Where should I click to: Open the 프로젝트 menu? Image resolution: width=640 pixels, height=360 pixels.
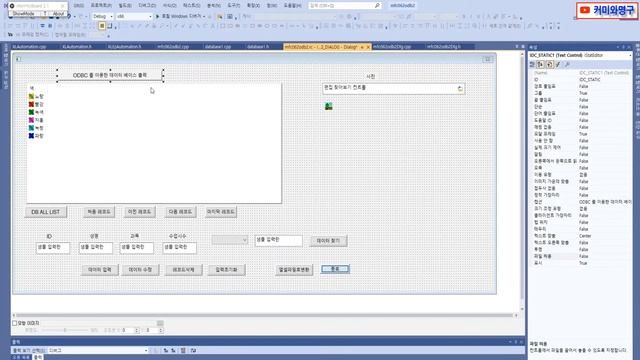(x=101, y=6)
